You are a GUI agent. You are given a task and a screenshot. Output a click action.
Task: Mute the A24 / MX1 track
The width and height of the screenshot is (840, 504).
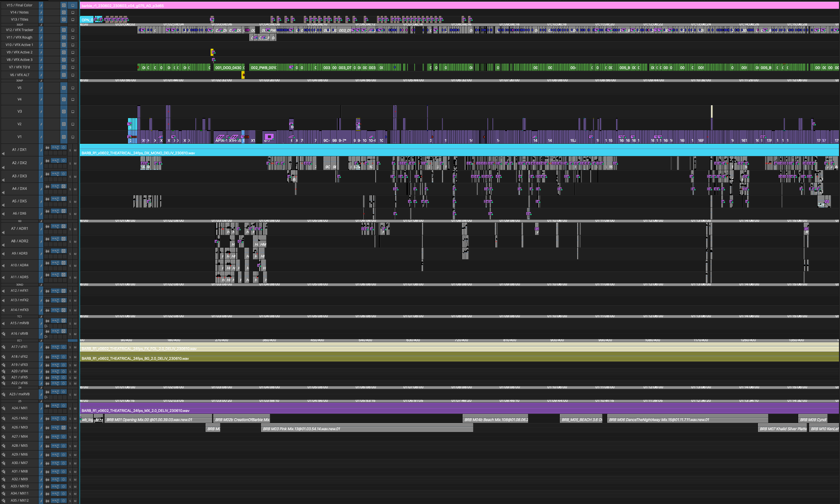75,409
